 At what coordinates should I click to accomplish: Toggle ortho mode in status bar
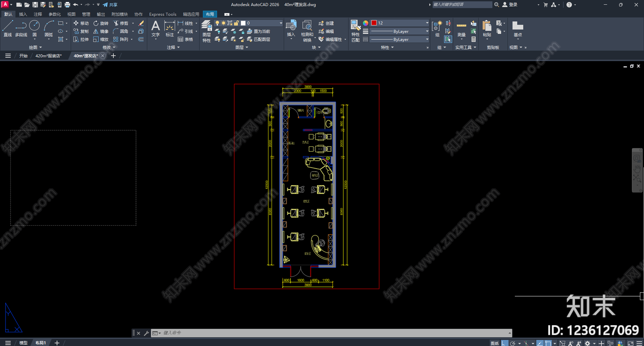click(505, 343)
